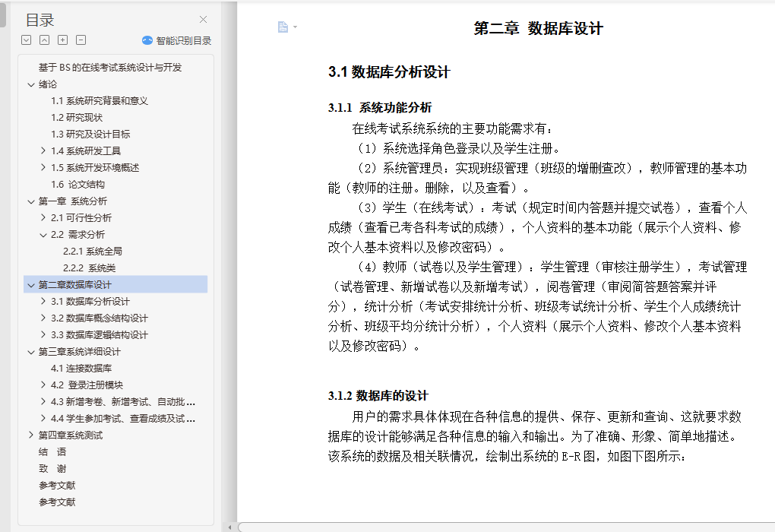Expand 4.3 新增考卷、新增考试 chevron

(x=43, y=401)
